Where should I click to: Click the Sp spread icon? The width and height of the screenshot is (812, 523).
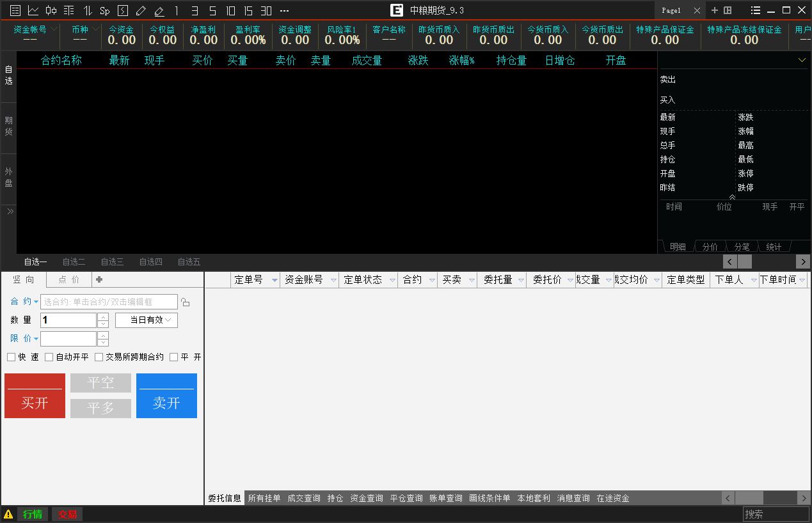click(105, 10)
